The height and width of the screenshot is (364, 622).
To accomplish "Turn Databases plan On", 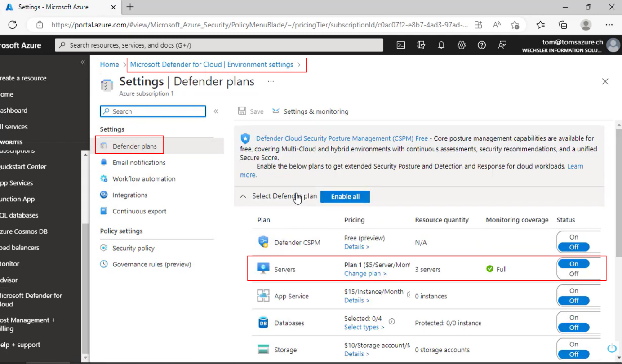I will (574, 318).
